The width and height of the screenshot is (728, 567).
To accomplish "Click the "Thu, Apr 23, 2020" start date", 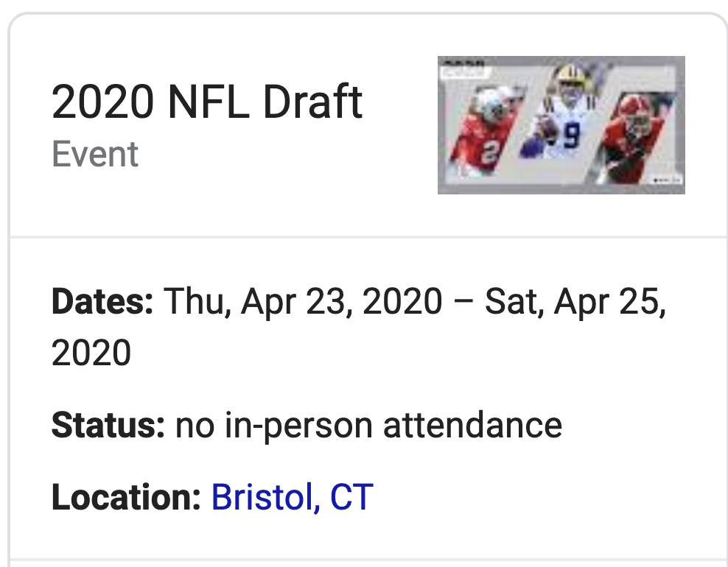I will coord(303,302).
